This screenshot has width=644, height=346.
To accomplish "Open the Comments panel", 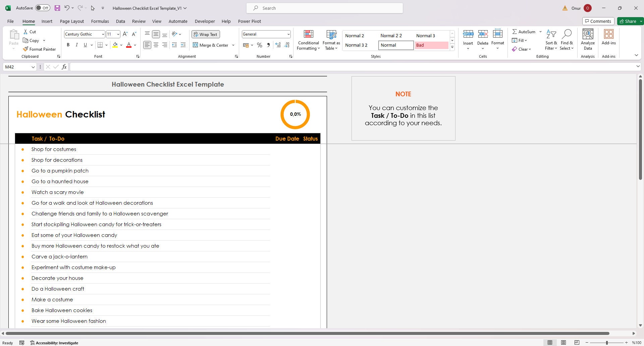I will point(598,21).
